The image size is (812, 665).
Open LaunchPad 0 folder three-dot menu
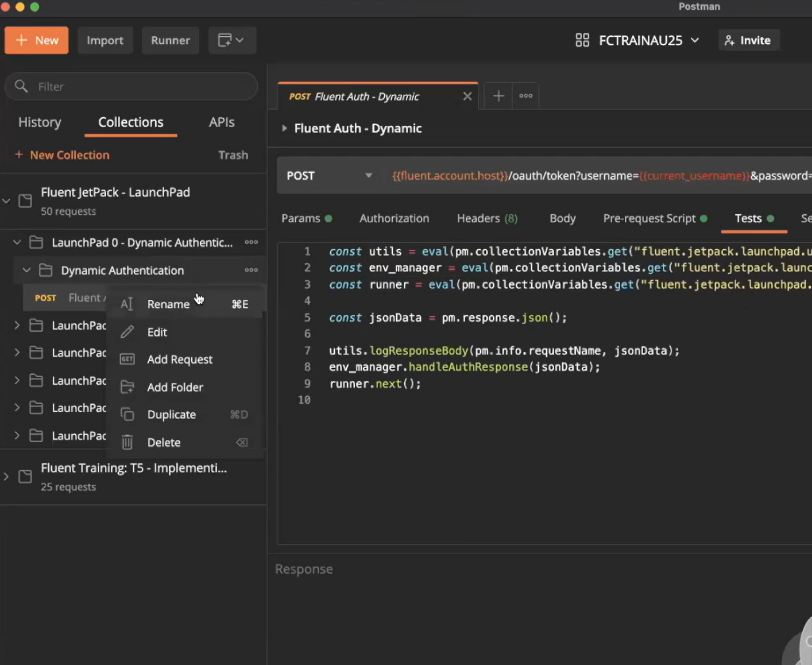(251, 242)
